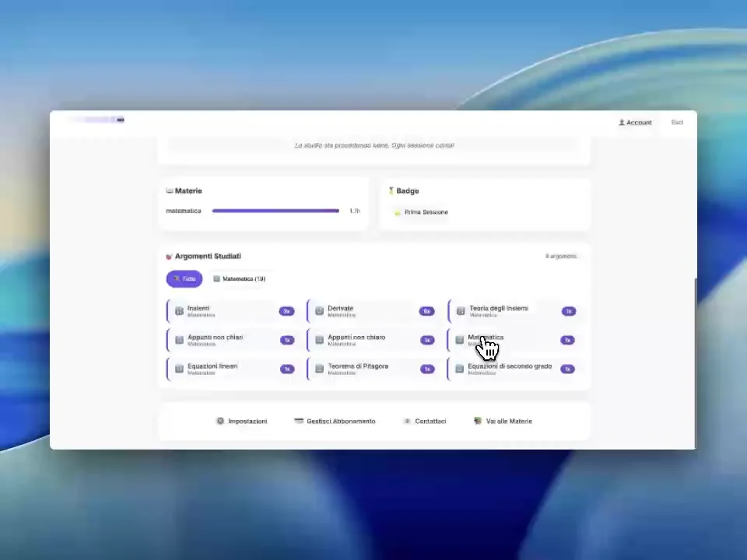Toggle the Matematica (19) filter

click(x=239, y=278)
